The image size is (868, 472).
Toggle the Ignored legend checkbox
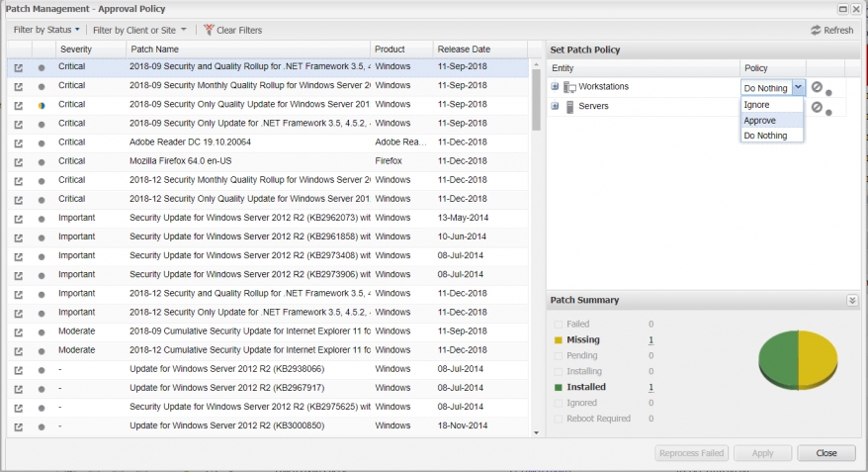coord(558,404)
